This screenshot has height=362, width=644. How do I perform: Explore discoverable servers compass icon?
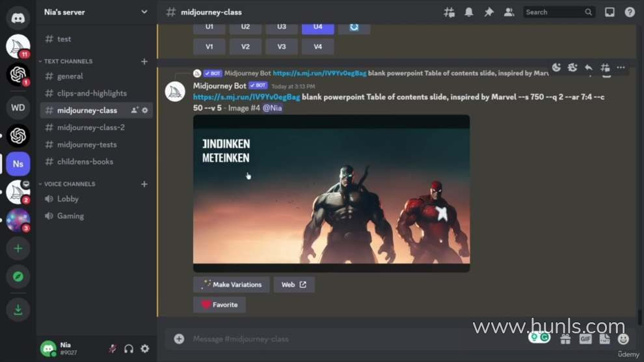[x=18, y=277]
